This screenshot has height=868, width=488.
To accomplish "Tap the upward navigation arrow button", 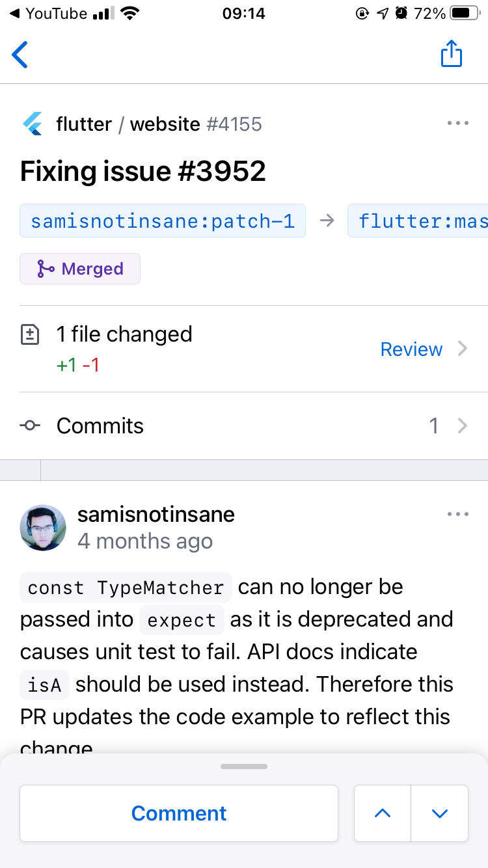I will coord(382,813).
